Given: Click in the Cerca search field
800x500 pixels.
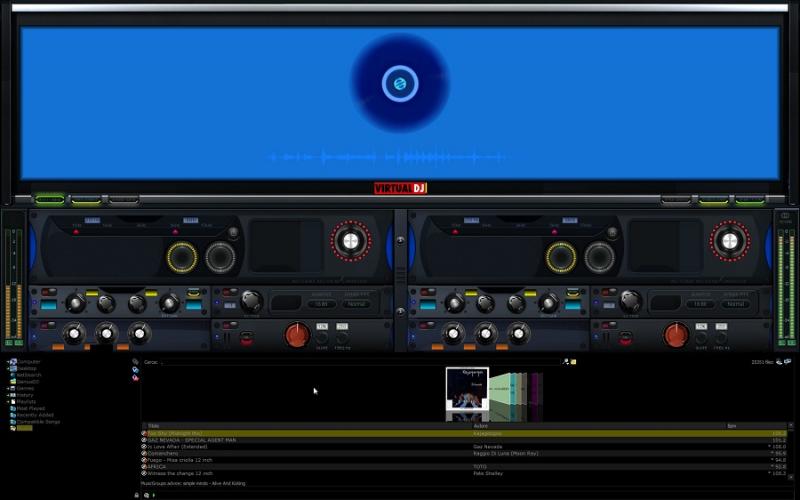Looking at the screenshot, I should [361, 362].
